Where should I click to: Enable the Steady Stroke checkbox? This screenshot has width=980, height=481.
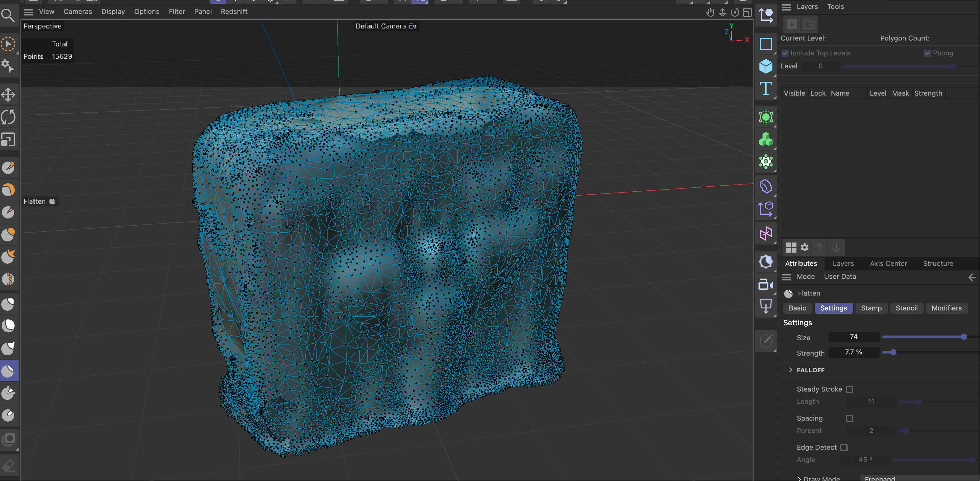coord(849,389)
